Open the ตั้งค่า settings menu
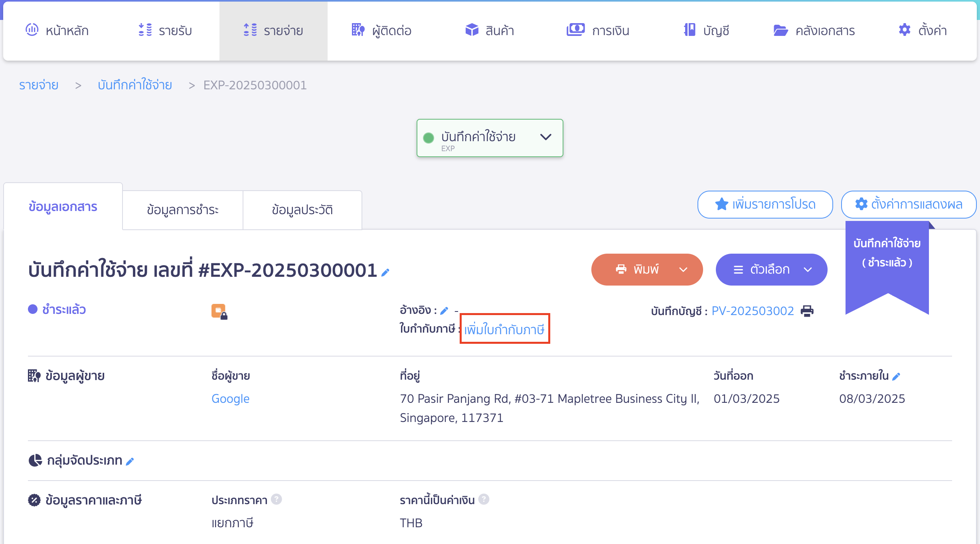 (x=923, y=30)
